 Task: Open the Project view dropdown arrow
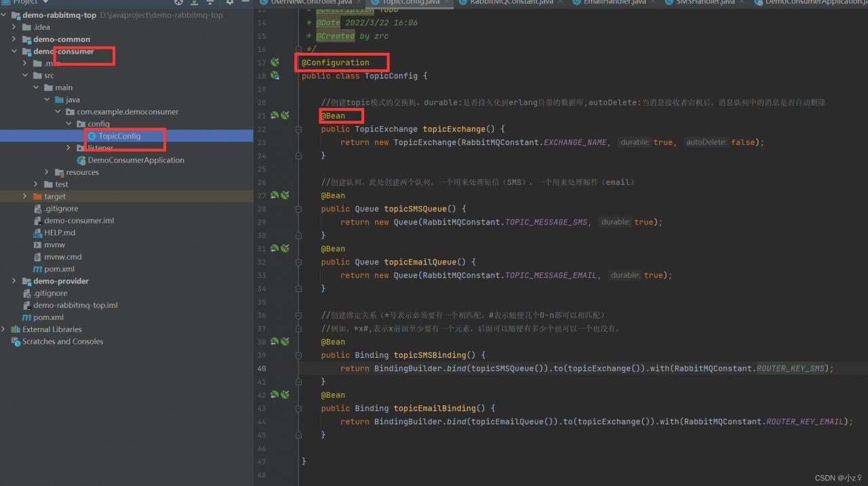coord(45,3)
